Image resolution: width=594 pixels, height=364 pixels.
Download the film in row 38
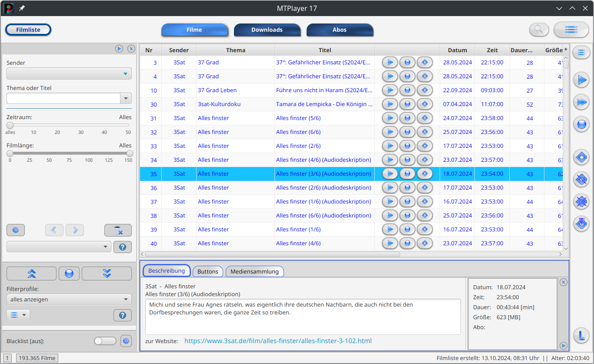(407, 215)
